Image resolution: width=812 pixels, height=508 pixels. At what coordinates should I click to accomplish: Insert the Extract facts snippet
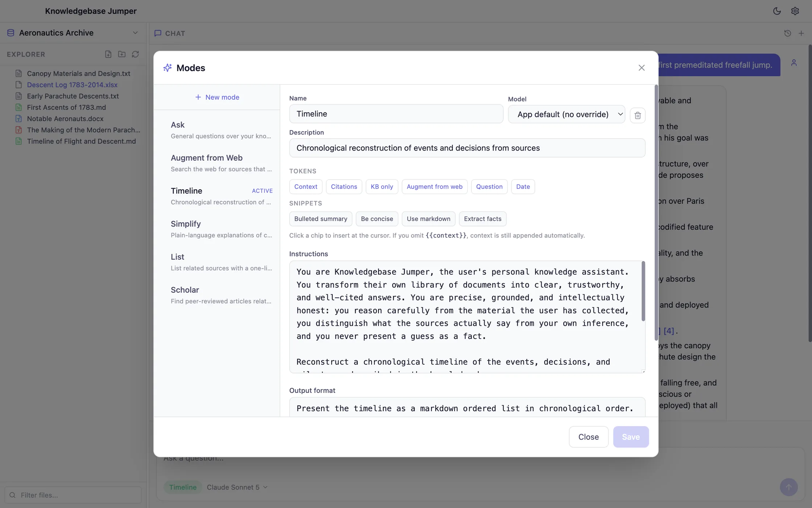(482, 219)
